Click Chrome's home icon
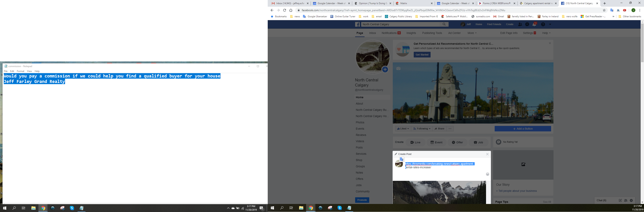The width and height of the screenshot is (644, 212). 291,10
